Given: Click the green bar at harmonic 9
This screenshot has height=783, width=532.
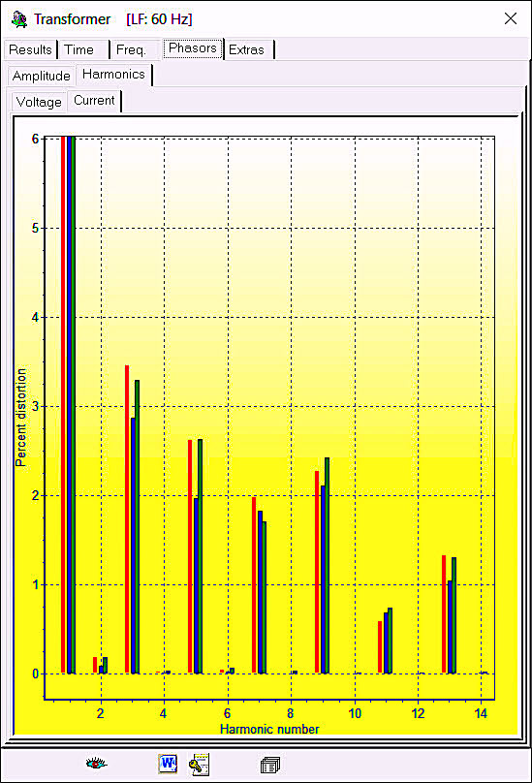Looking at the screenshot, I should [x=327, y=565].
